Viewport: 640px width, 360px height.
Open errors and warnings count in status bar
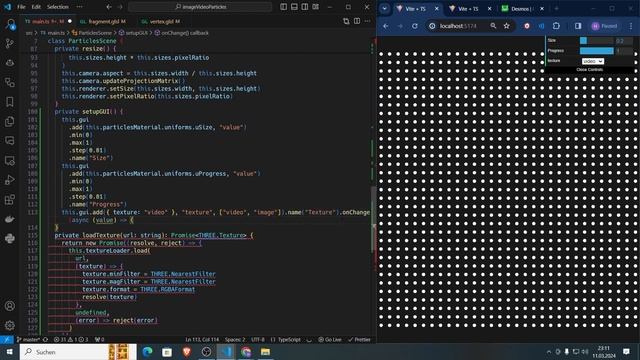pyautogui.click(x=72, y=340)
